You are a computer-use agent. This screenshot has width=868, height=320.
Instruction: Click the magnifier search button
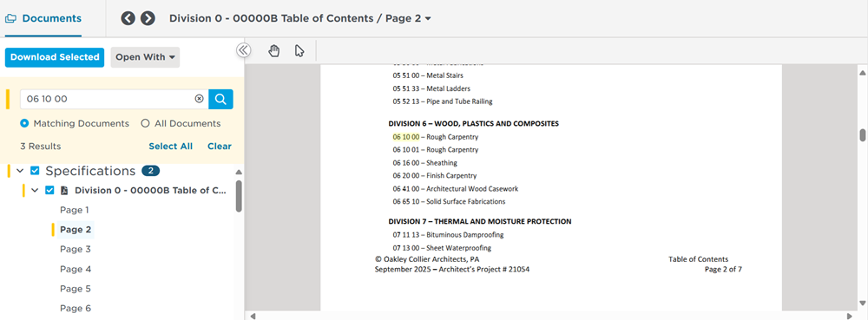coord(220,99)
